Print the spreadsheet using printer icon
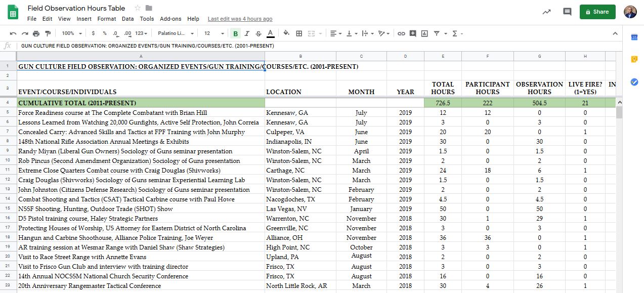Screen dimensions: 644x293 (36, 33)
